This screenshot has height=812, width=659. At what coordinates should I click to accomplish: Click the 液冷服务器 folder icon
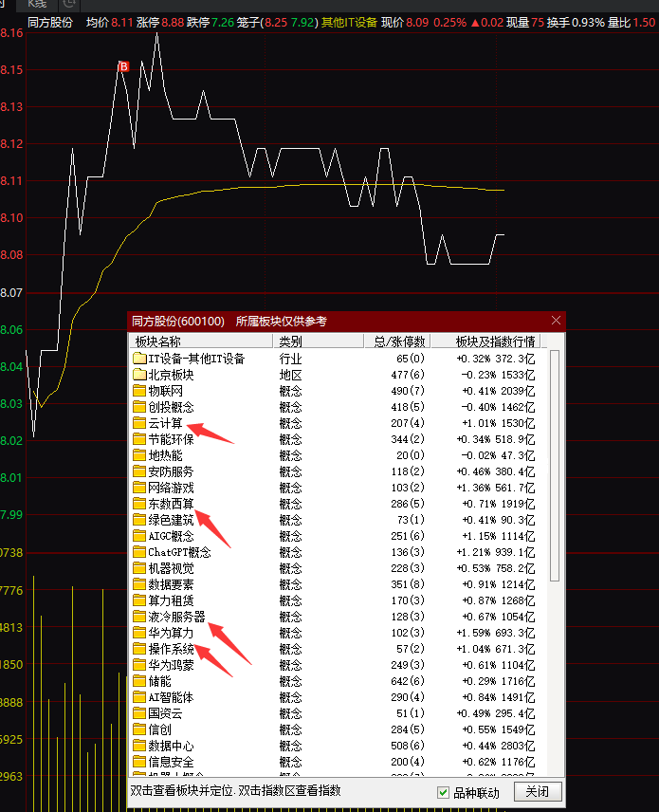(x=139, y=617)
